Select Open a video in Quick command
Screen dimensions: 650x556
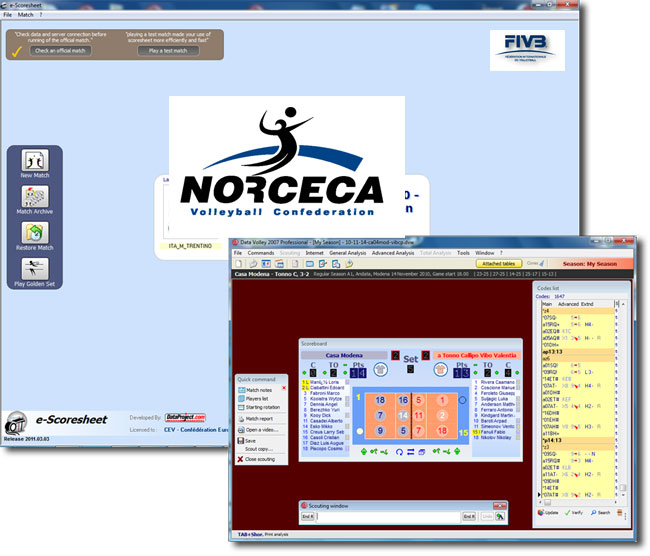coord(258,430)
